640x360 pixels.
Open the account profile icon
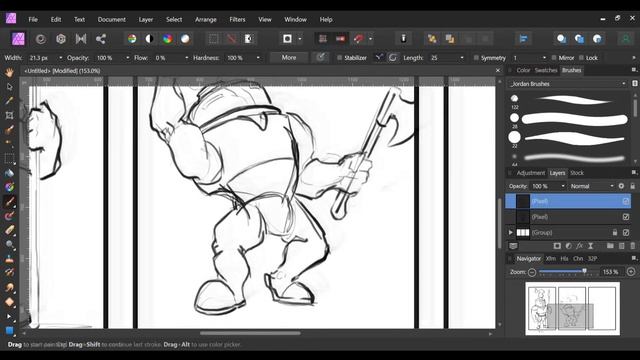click(x=625, y=39)
